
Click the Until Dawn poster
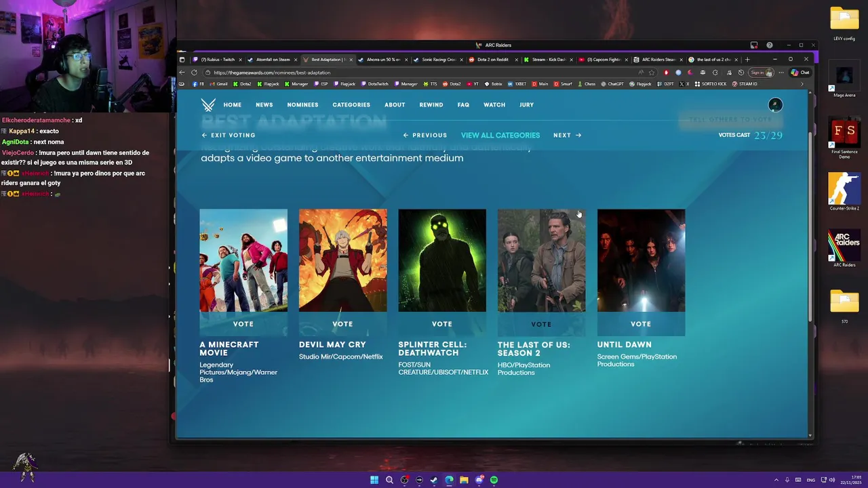click(641, 260)
